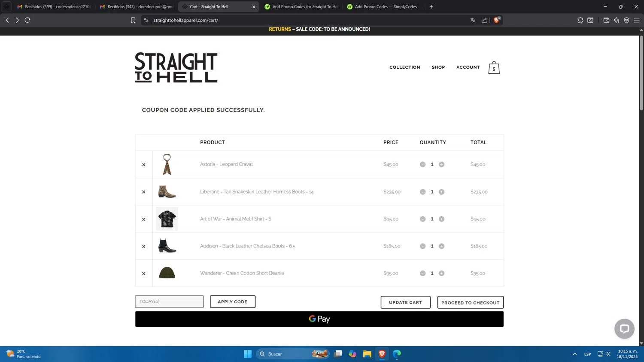
Task: Open green beanie product thumbnail
Action: coord(167,273)
